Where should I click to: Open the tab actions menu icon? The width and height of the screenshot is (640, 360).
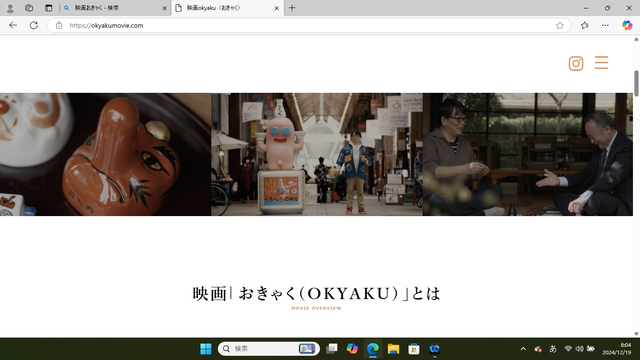(49, 8)
